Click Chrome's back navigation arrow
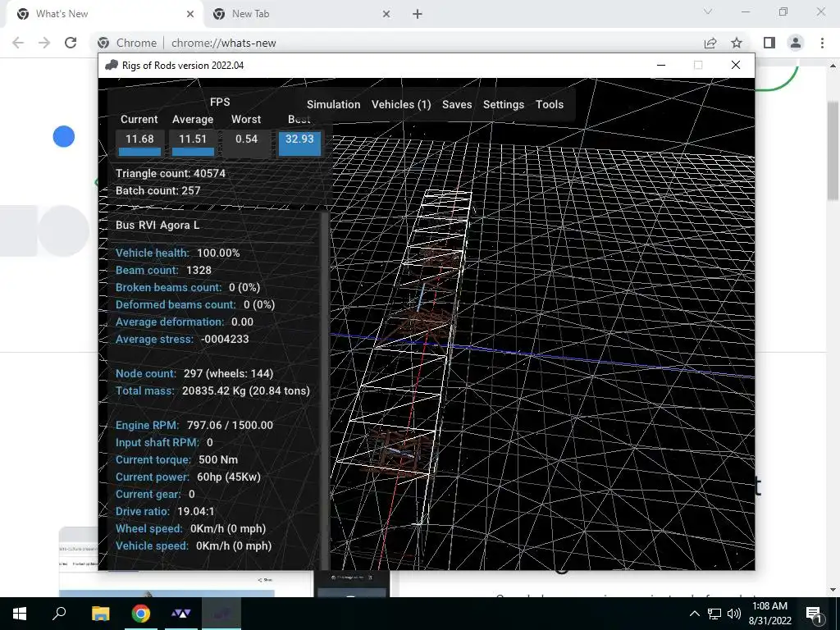This screenshot has height=630, width=840. (x=18, y=43)
